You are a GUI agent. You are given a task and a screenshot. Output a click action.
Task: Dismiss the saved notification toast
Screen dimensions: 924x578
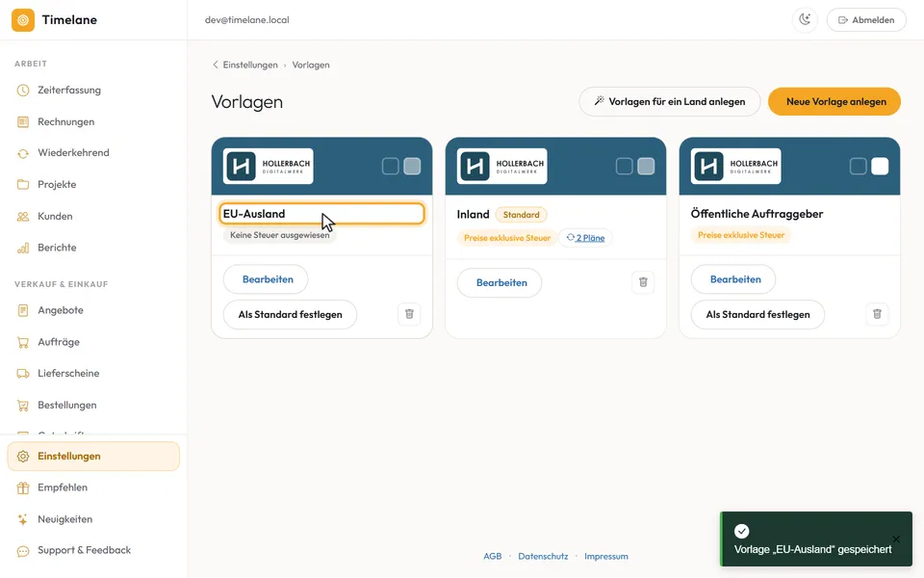[896, 539]
